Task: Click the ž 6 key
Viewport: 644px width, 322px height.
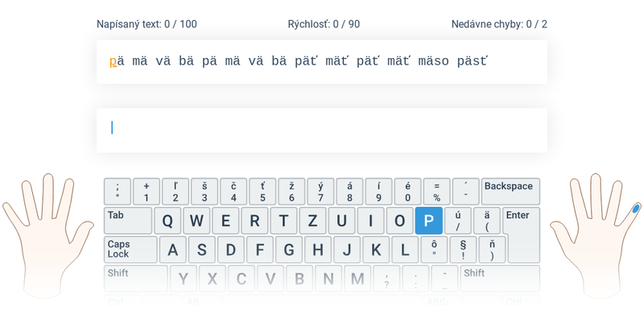Action: point(291,192)
